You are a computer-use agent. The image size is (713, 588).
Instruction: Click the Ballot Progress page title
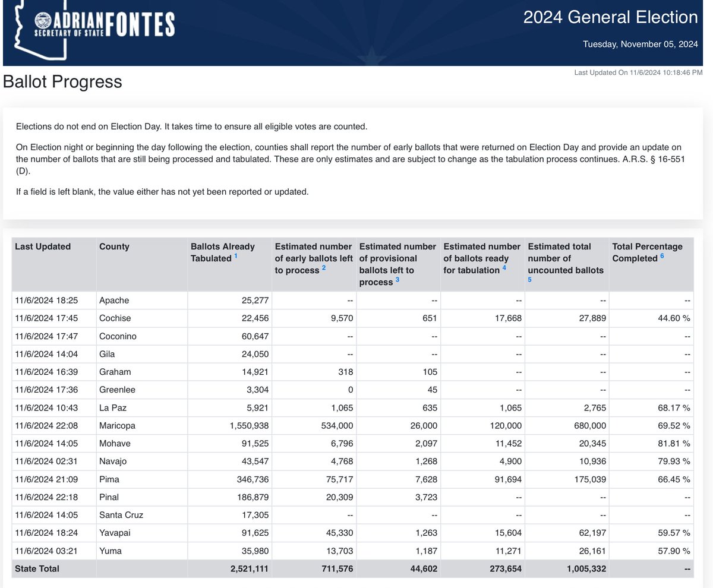[62, 82]
